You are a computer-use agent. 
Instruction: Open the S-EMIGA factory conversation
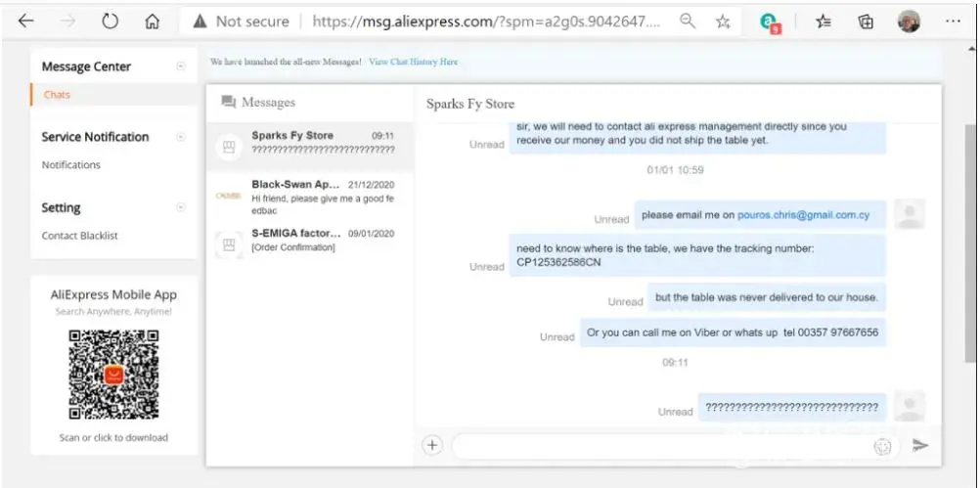tap(309, 244)
